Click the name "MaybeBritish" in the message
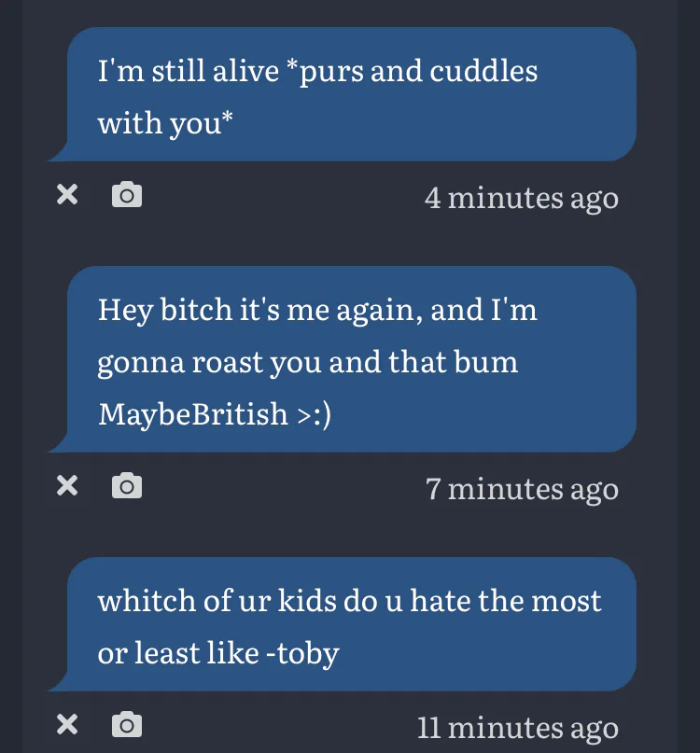This screenshot has width=700, height=753. point(192,413)
